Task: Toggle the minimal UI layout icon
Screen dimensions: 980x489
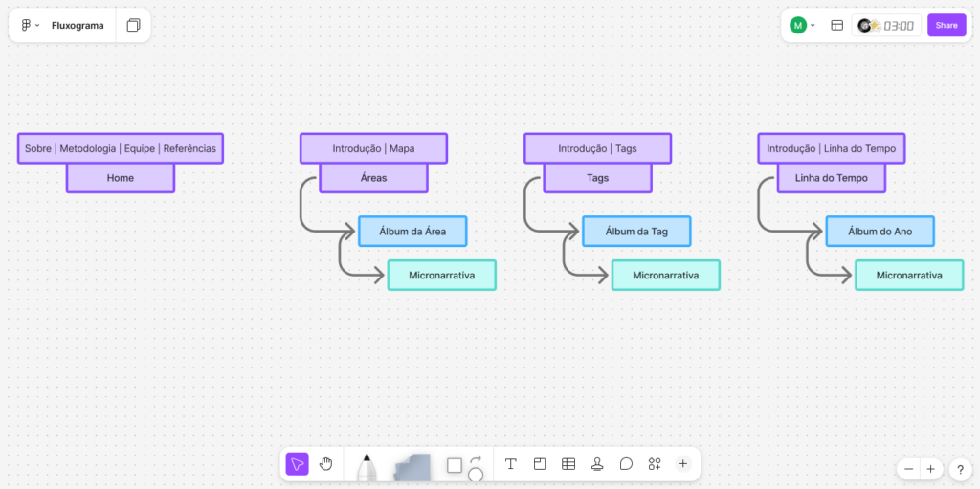Action: pyautogui.click(x=836, y=26)
